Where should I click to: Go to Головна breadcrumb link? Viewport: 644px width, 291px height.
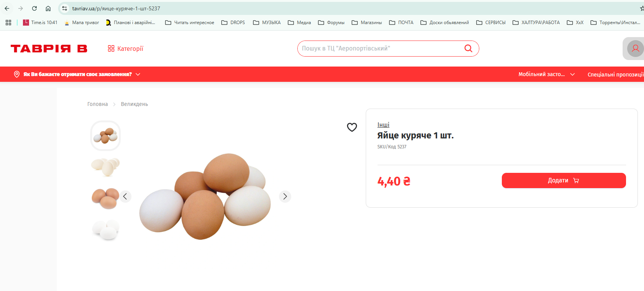(x=97, y=104)
